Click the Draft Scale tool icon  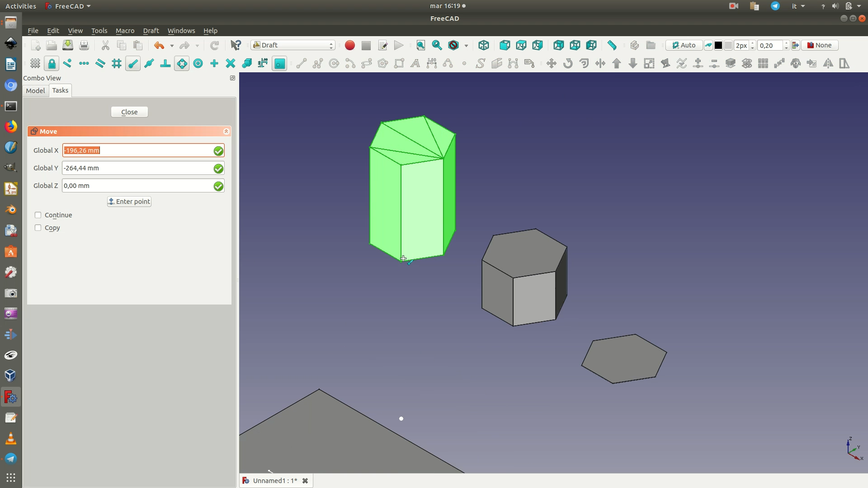pyautogui.click(x=649, y=64)
